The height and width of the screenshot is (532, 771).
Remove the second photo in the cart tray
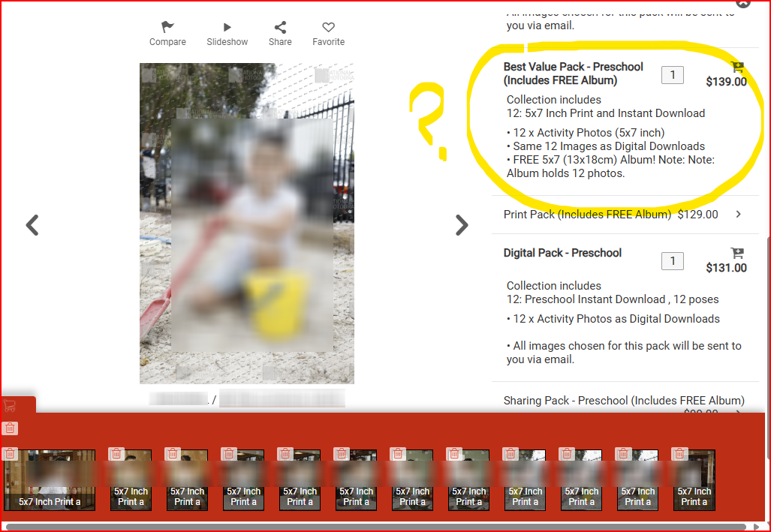pos(116,453)
